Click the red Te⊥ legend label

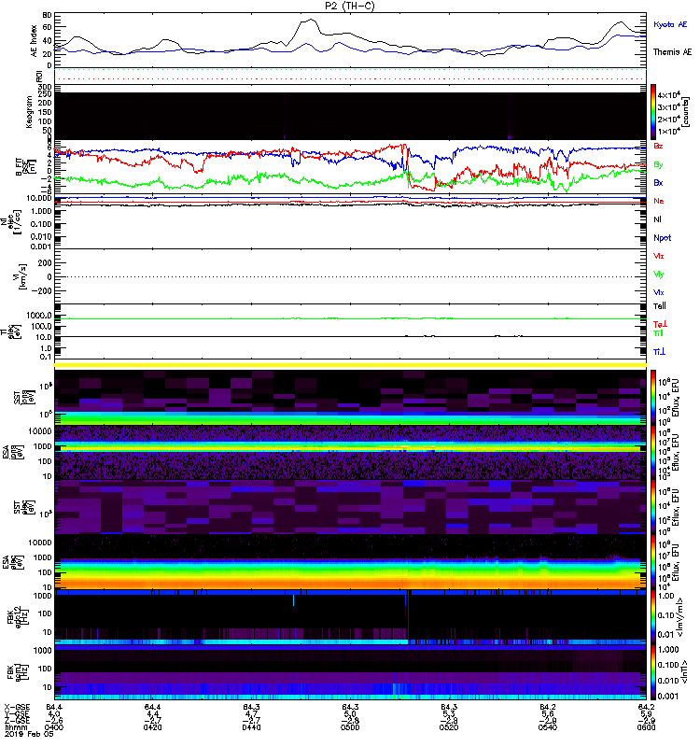660,324
